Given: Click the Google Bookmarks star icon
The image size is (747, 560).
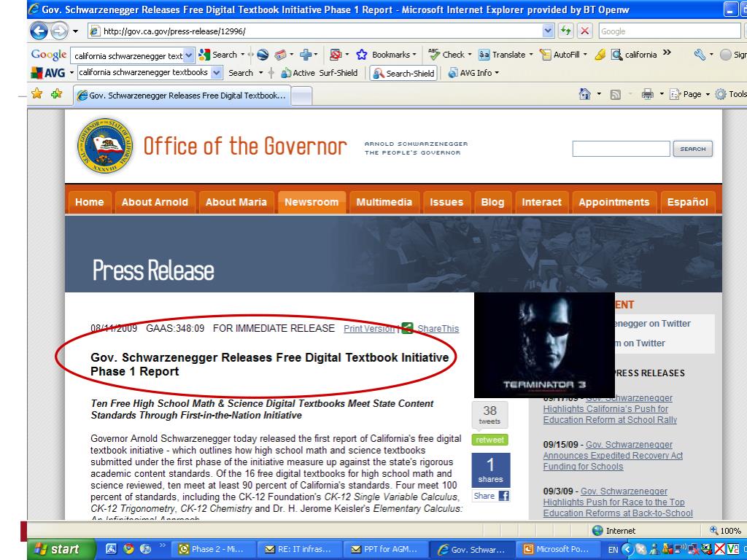Looking at the screenshot, I should (x=362, y=55).
